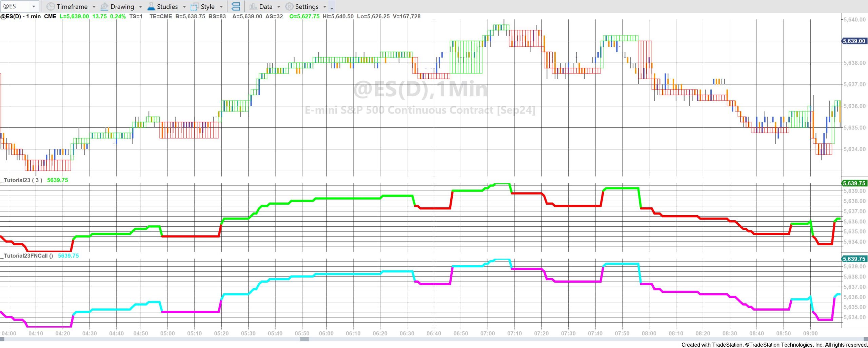Click the 'TS=1' status value
Image resolution: width=868 pixels, height=348 pixels.
click(136, 16)
